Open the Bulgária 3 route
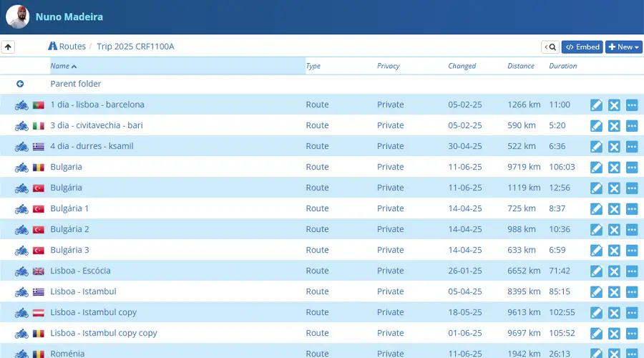 point(69,250)
